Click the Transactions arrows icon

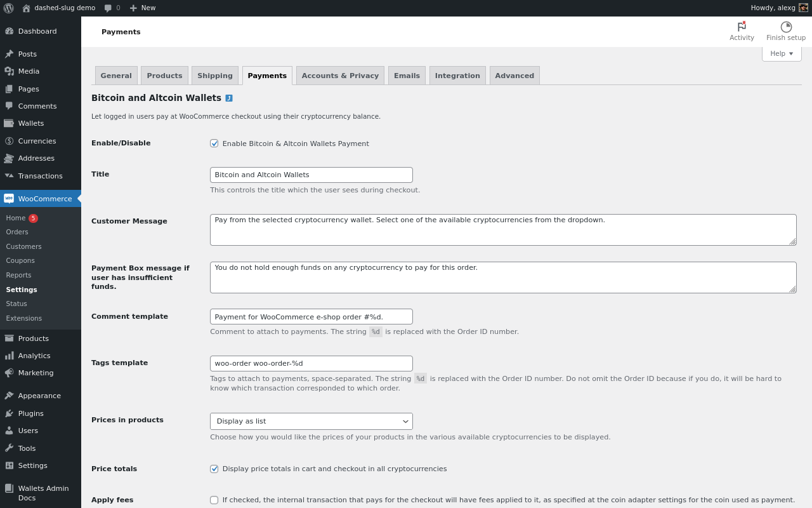[9, 176]
